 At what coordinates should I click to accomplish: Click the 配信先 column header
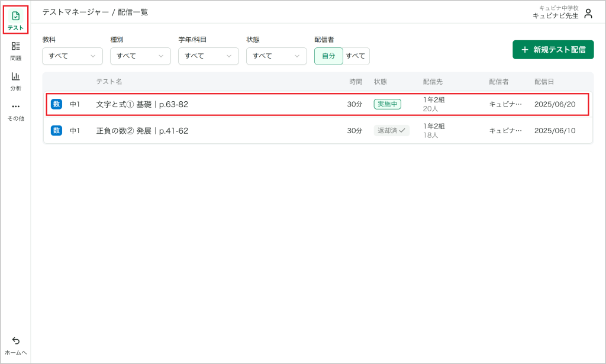(433, 82)
